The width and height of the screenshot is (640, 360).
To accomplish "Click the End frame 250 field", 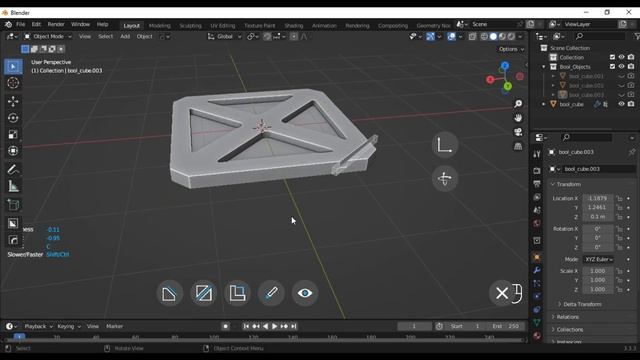I will (506, 327).
